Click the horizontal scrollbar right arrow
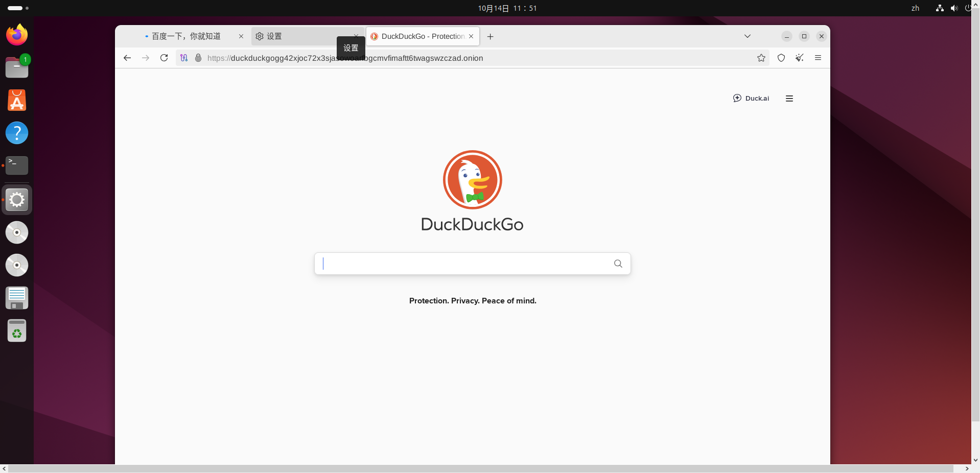The image size is (980, 473). 967,468
